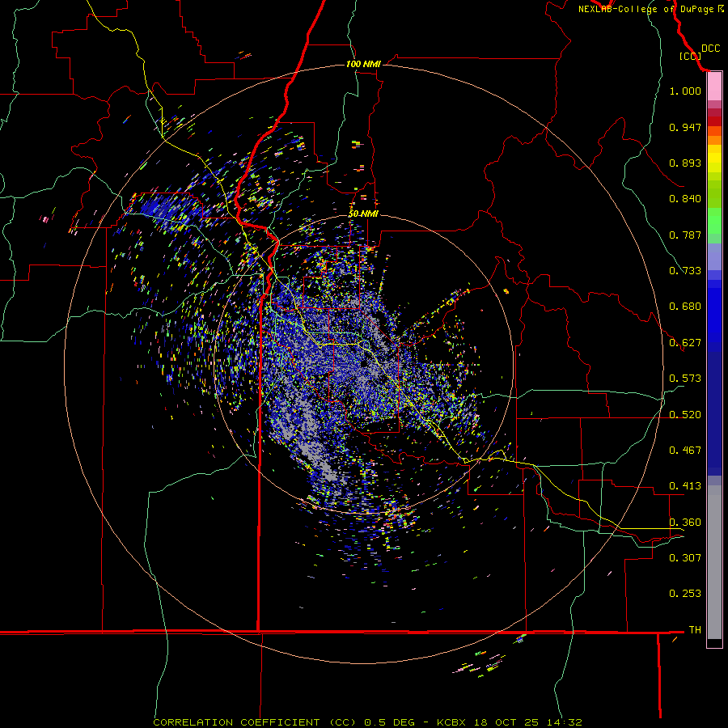Image resolution: width=728 pixels, height=728 pixels.
Task: Click legend value "0.307"
Action: [x=685, y=557]
